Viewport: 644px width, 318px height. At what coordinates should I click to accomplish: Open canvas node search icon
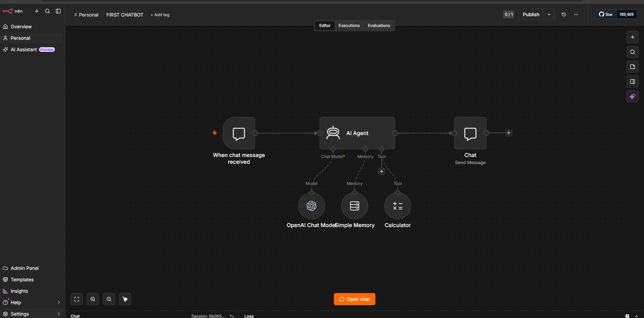tap(633, 52)
